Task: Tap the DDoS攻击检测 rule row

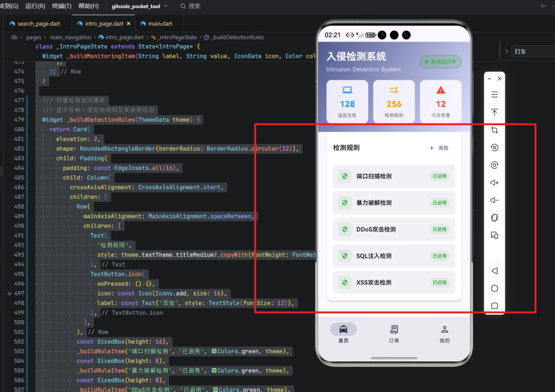Action: coord(394,229)
